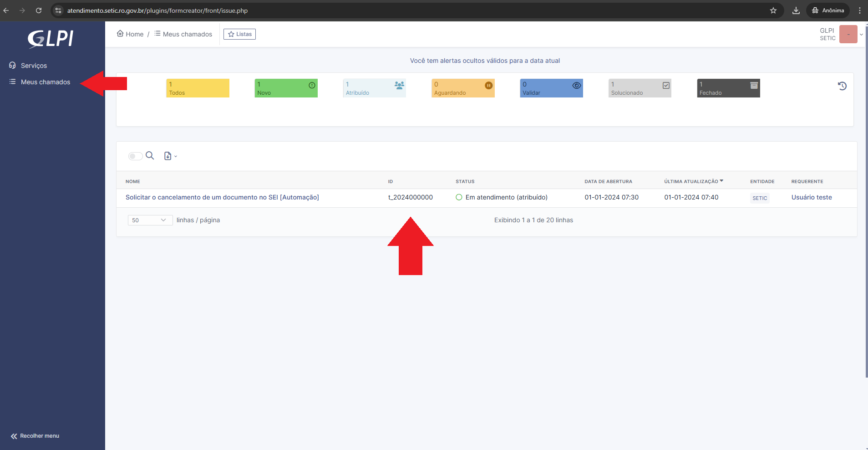The image size is (868, 450).
Task: Open Serviços in the sidebar
Action: 34,66
